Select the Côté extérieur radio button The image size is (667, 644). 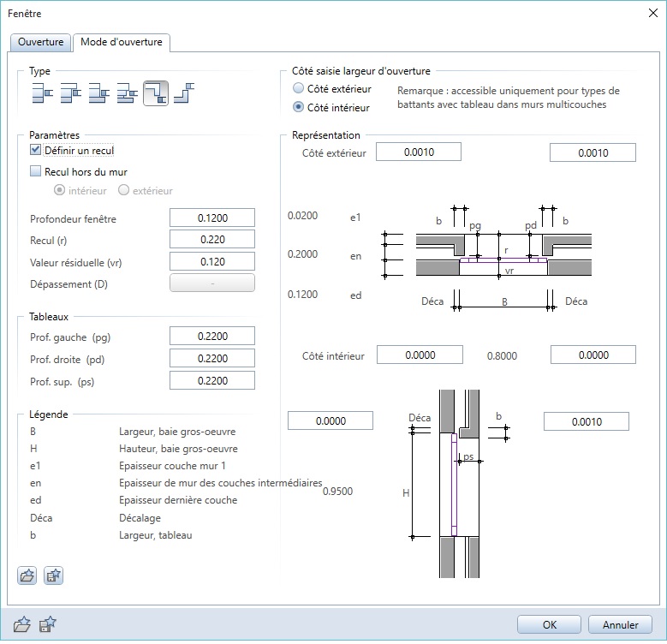click(x=299, y=88)
